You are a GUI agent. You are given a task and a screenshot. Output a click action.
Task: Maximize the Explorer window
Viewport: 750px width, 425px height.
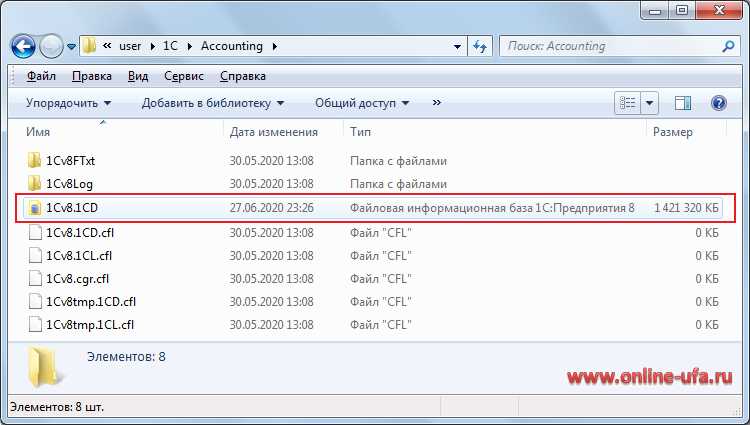[x=682, y=11]
